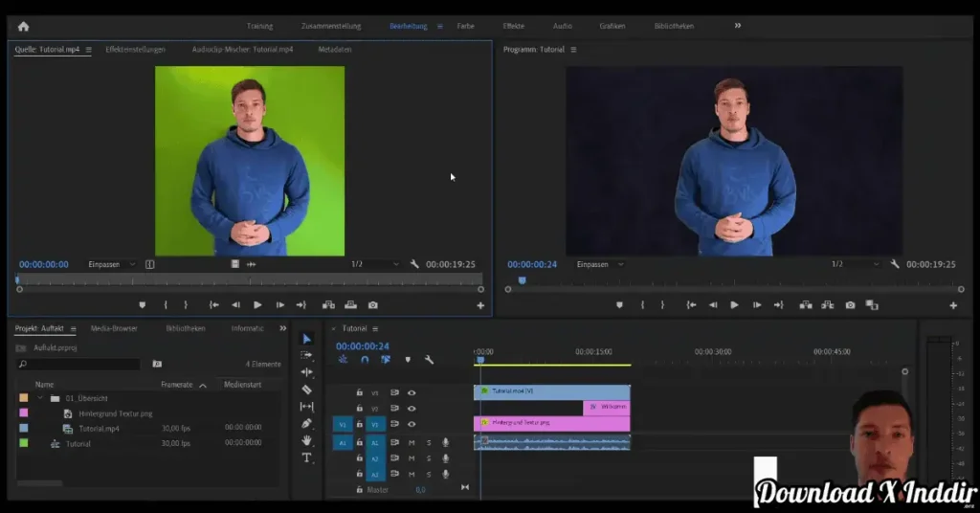The width and height of the screenshot is (980, 513).
Task: Switch to the Effekte workspace
Action: pyautogui.click(x=514, y=26)
